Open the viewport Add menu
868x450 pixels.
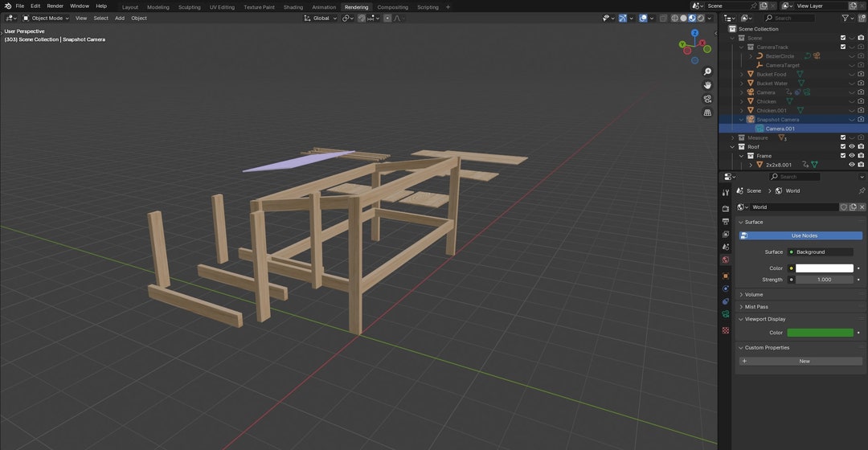click(120, 18)
